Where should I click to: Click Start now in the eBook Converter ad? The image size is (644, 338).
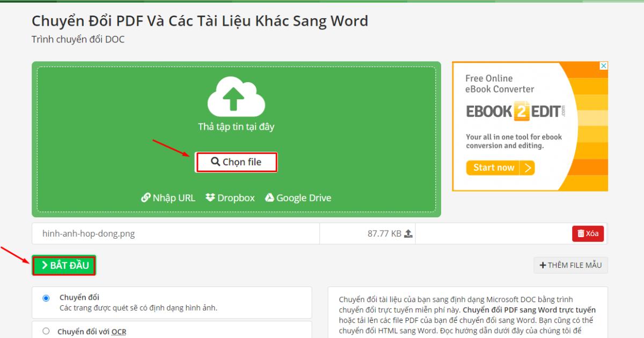point(493,167)
